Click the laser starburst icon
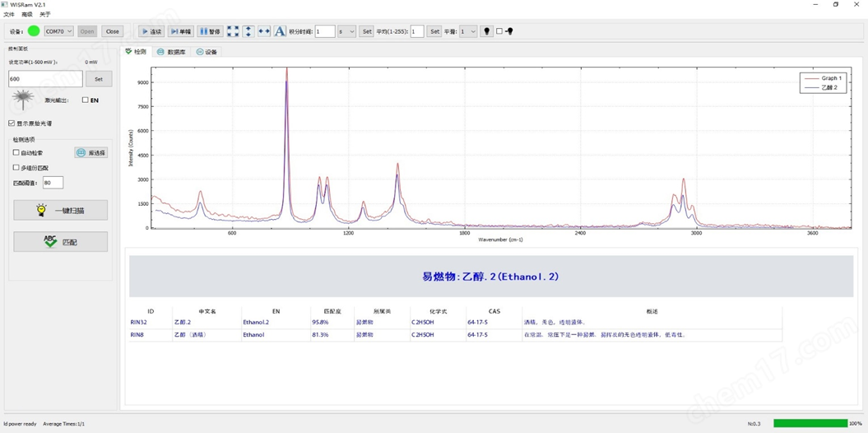 [x=23, y=100]
